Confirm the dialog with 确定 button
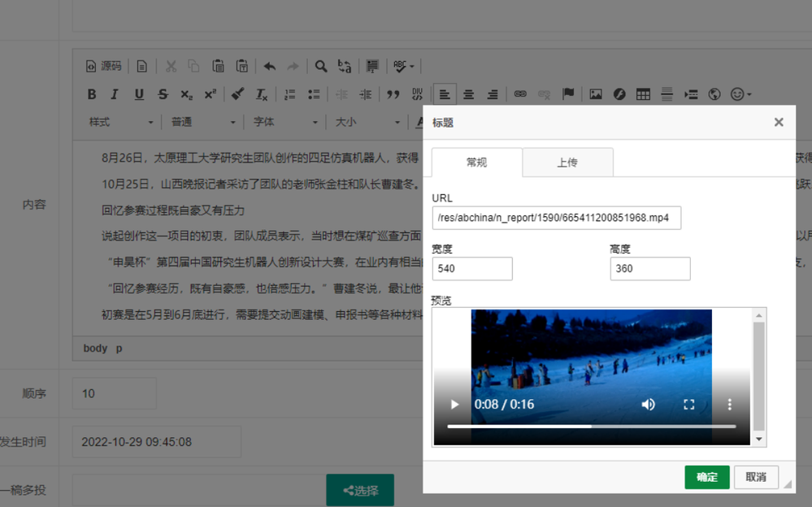The width and height of the screenshot is (812, 507). click(x=706, y=477)
